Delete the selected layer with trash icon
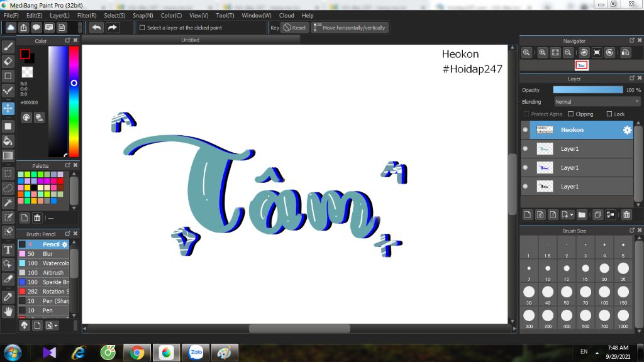Image resolution: width=644 pixels, height=362 pixels. point(626,215)
